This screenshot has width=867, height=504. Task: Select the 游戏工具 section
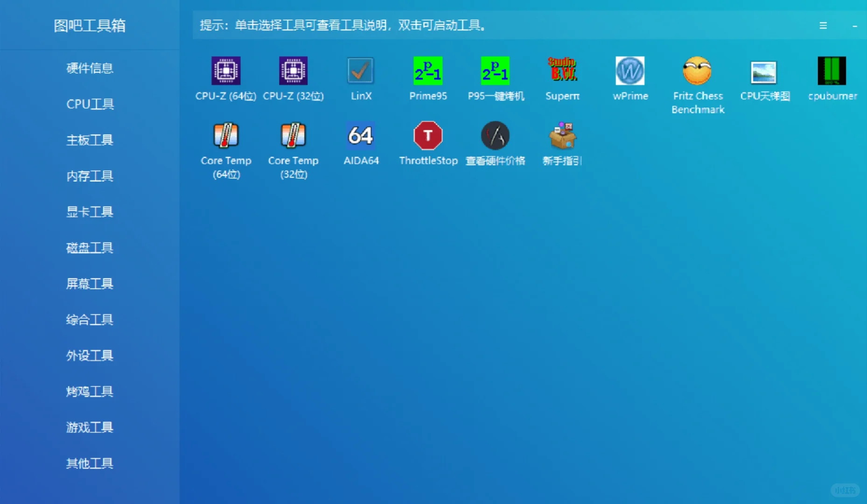click(x=90, y=427)
